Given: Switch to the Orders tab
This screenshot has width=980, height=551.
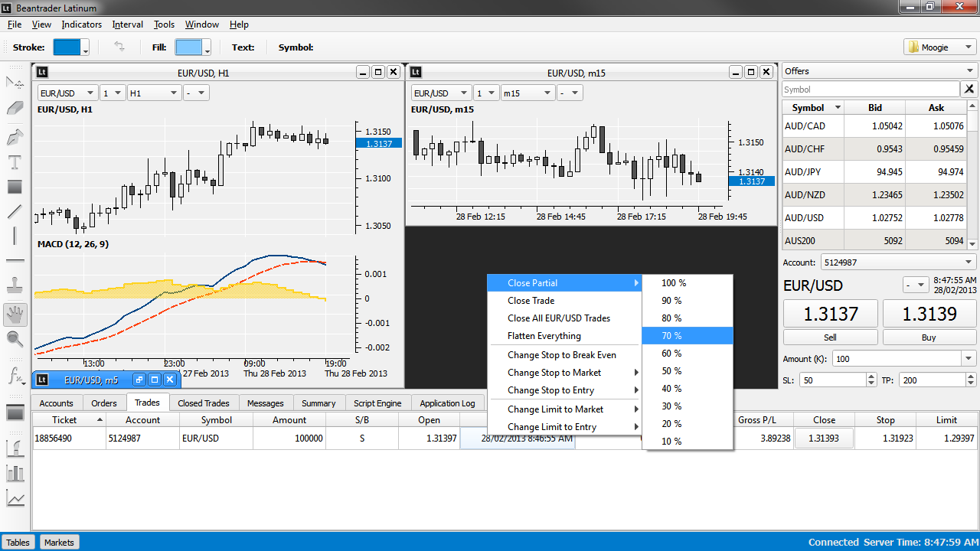Looking at the screenshot, I should coord(104,403).
